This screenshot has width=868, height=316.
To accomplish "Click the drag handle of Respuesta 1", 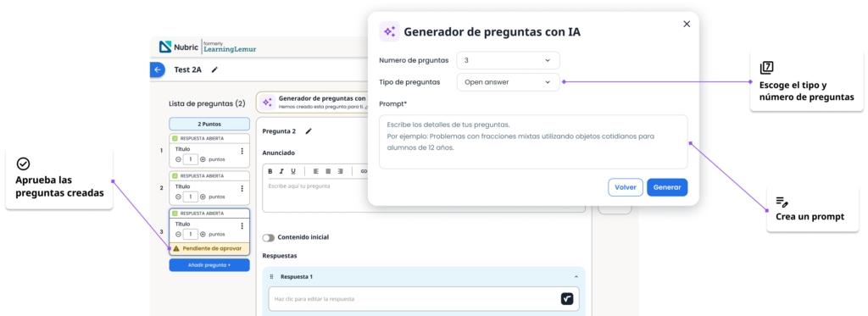I will pos(271,277).
